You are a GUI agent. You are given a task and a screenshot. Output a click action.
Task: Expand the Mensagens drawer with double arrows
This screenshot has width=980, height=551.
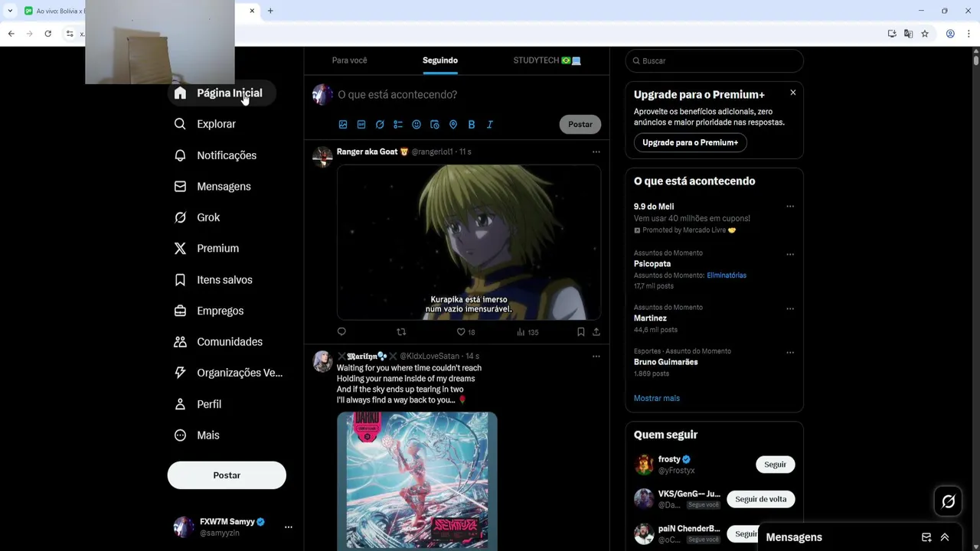coord(945,537)
